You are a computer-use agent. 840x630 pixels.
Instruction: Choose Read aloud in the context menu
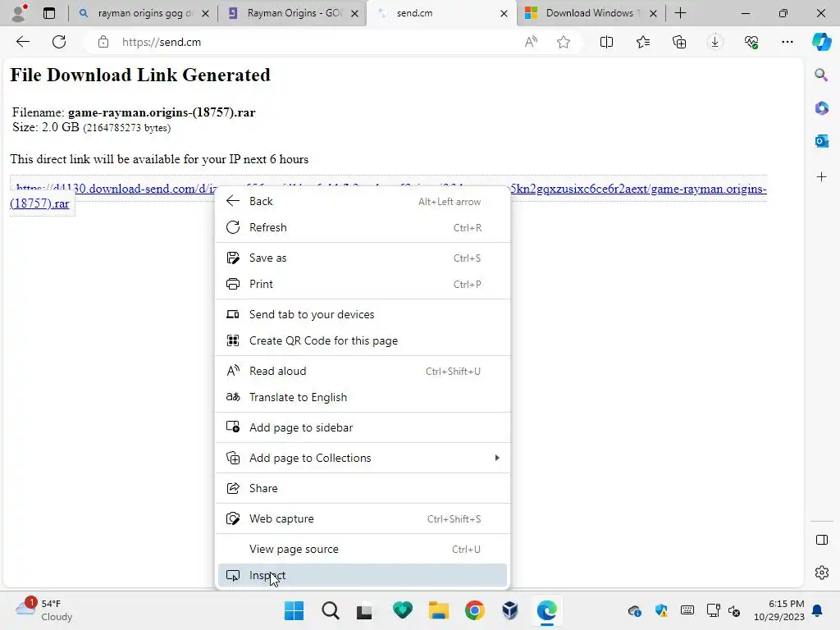(363, 372)
